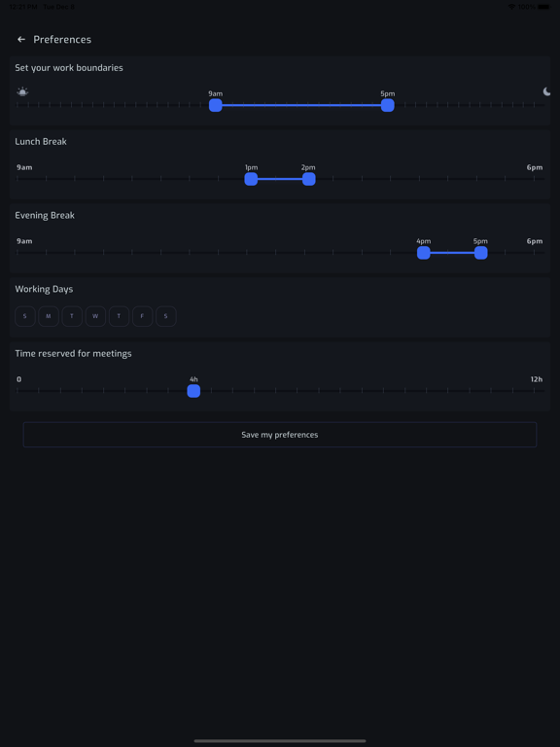The width and height of the screenshot is (560, 747).
Task: Select the 4pm evening break start handle
Action: pyautogui.click(x=423, y=253)
